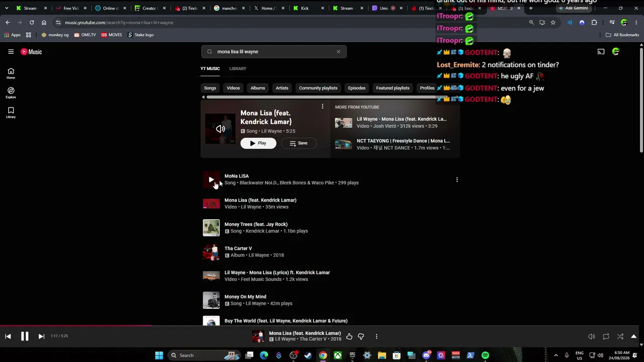Viewport: 644px width, 362px height.
Task: Open Spotify from the taskbar
Action: [x=485, y=355]
